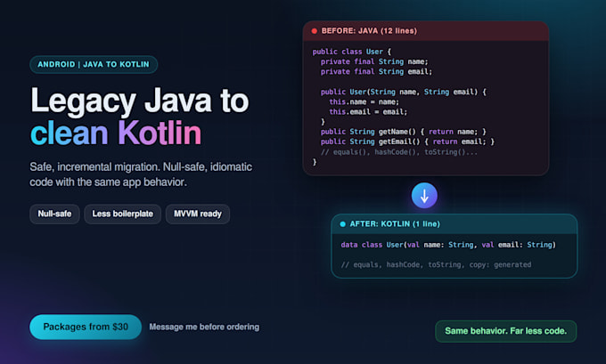Click the private final String name; line
Screen dimensions: 606x364
(x=374, y=61)
